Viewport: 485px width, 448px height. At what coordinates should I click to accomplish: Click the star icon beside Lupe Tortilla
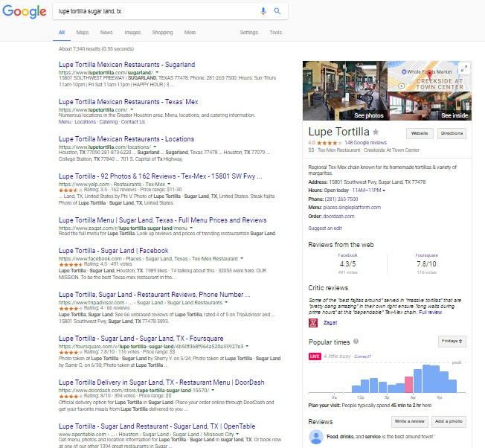[376, 132]
